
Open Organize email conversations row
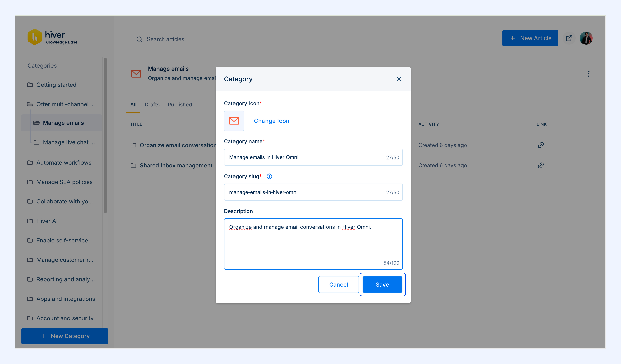coord(178,145)
